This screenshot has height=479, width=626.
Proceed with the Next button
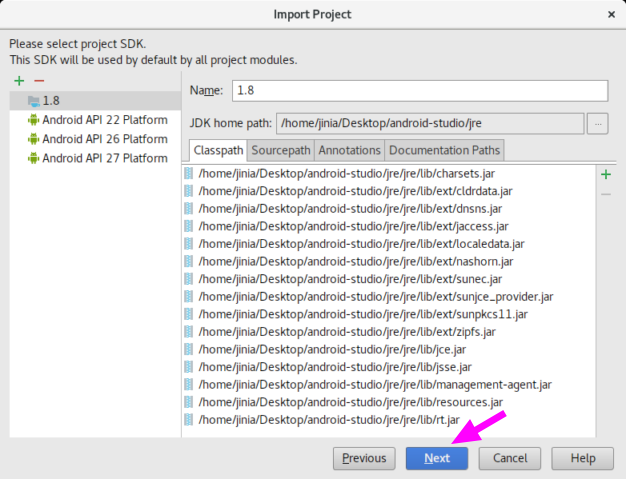point(437,458)
